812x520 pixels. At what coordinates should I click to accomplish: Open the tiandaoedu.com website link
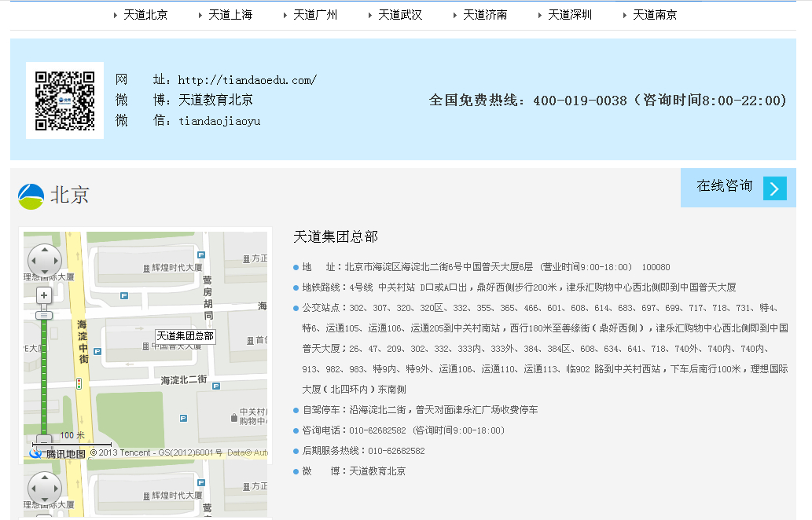[247, 80]
